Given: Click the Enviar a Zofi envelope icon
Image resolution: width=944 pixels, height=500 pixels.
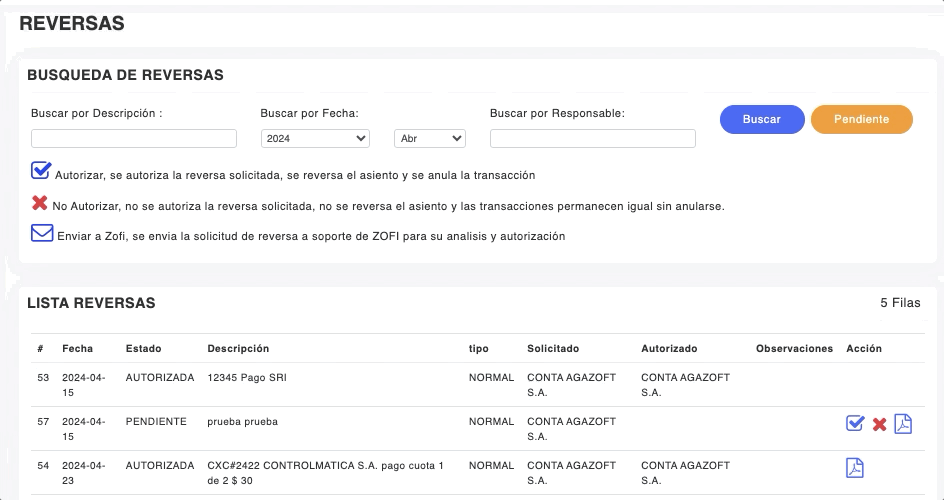Looking at the screenshot, I should [x=42, y=233].
